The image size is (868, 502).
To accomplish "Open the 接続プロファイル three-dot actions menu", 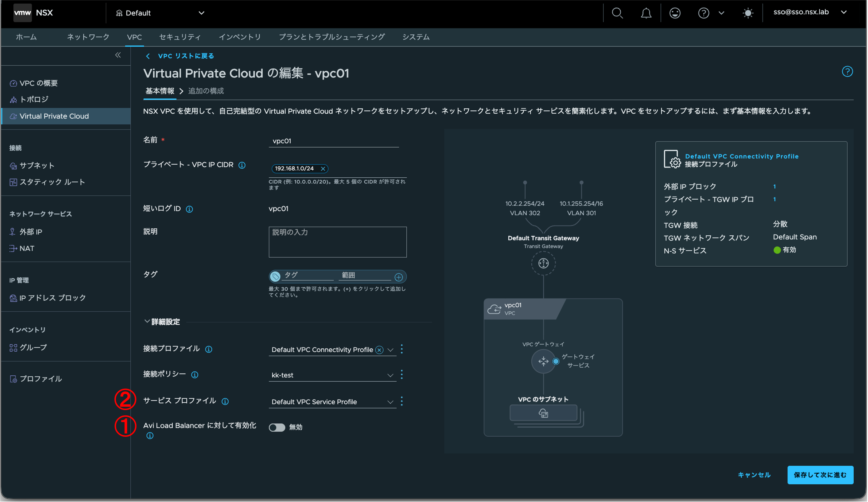I will (402, 349).
